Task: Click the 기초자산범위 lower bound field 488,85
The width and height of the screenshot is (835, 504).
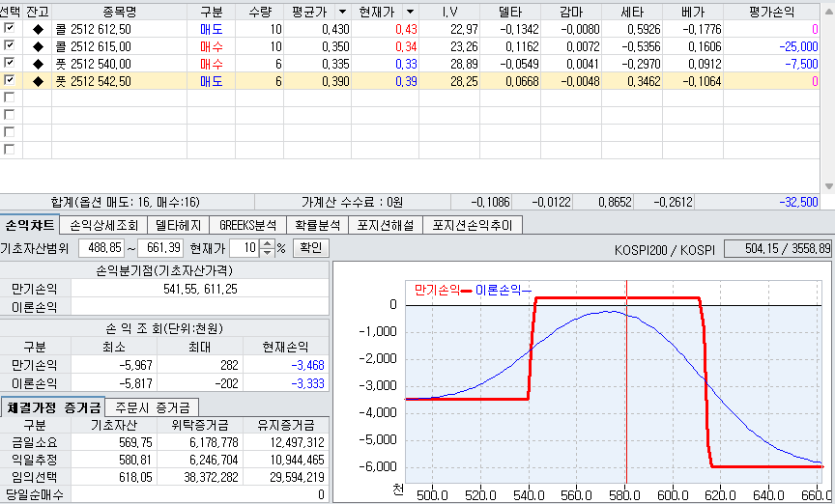Action: pos(101,248)
